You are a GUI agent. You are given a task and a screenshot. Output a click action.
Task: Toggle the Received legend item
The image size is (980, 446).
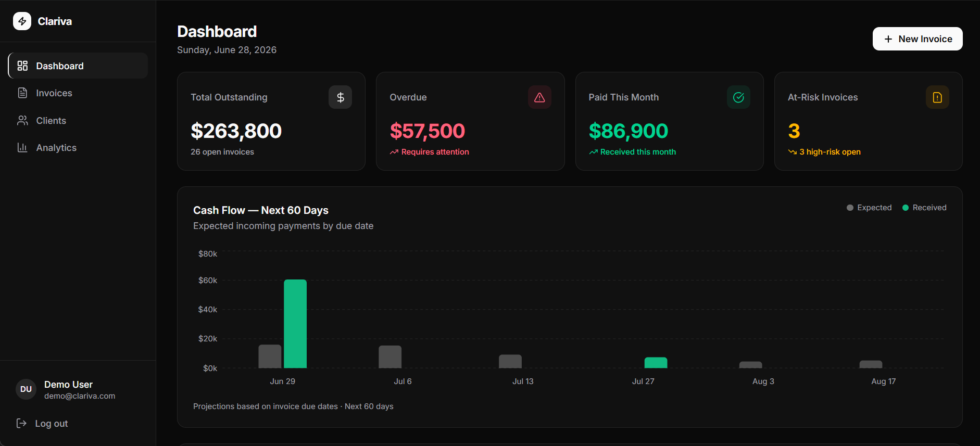pos(924,208)
